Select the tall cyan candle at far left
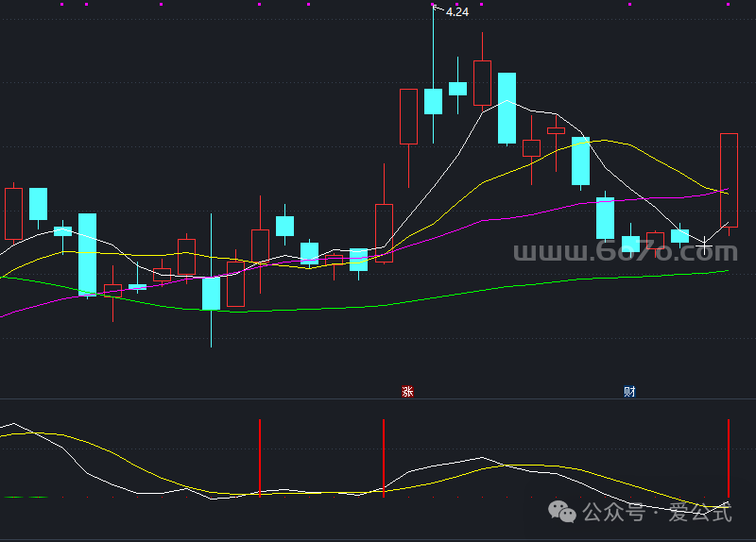756x542 pixels. click(x=87, y=253)
